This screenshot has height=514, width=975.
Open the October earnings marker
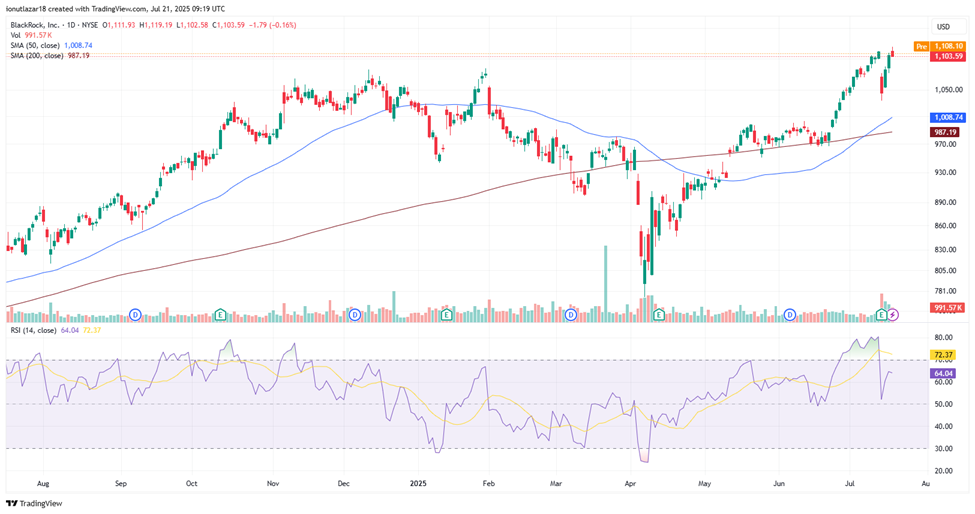tap(220, 315)
